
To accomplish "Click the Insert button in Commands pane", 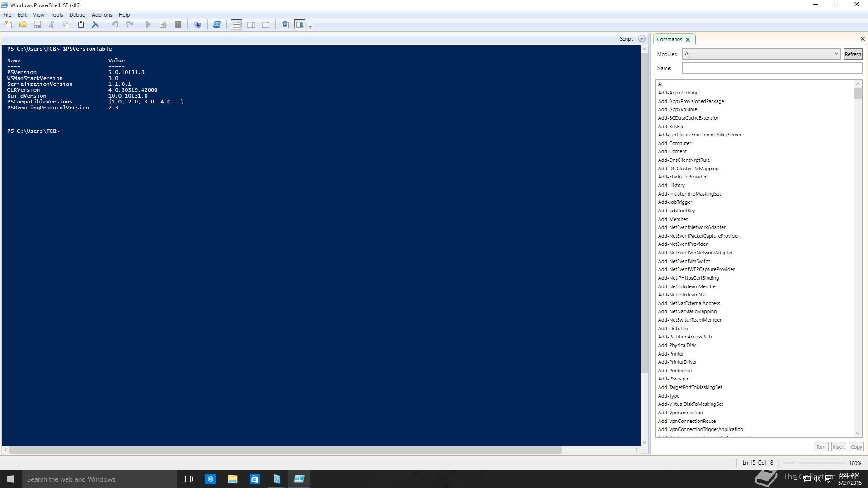I will pos(838,447).
